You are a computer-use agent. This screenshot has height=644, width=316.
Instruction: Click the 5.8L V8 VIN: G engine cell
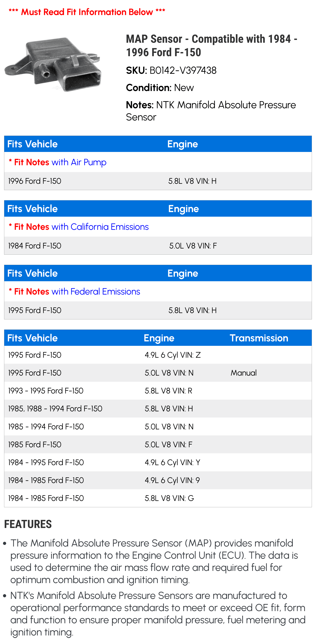tap(169, 498)
